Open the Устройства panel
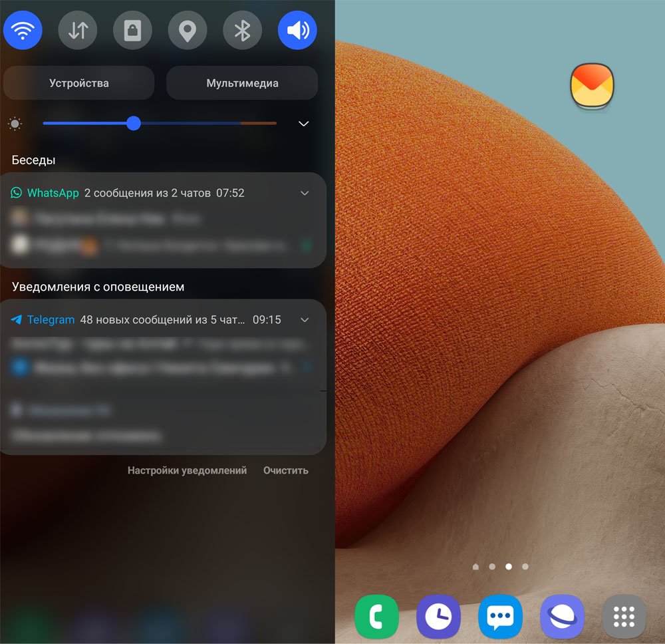 pyautogui.click(x=79, y=82)
